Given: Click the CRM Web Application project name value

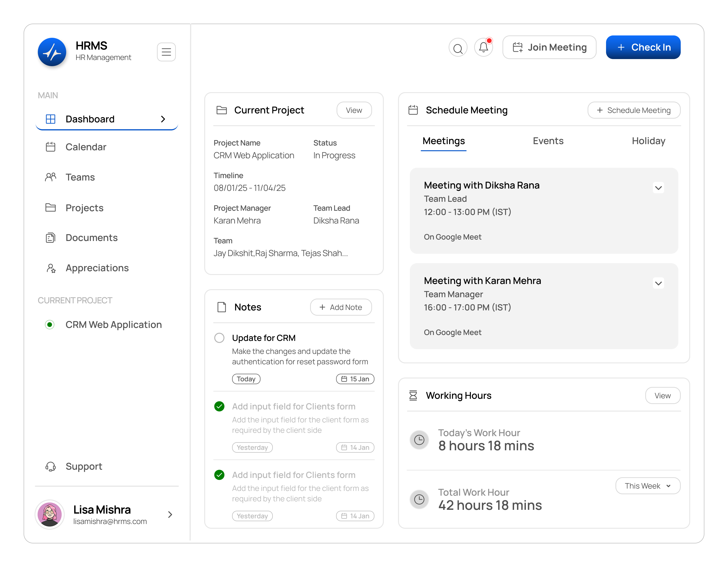Looking at the screenshot, I should pos(254,156).
